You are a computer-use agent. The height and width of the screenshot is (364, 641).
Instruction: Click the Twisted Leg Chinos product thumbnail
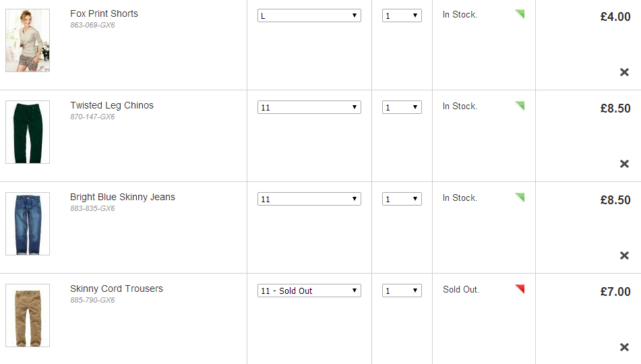tap(28, 132)
